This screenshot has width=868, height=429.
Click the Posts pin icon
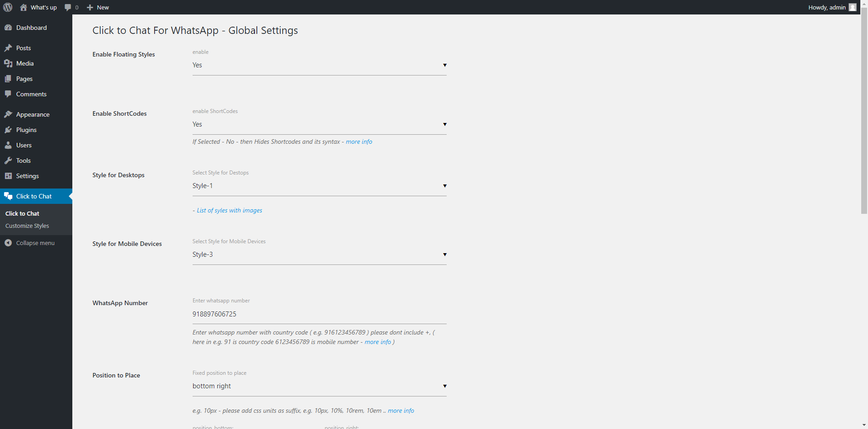coord(8,48)
